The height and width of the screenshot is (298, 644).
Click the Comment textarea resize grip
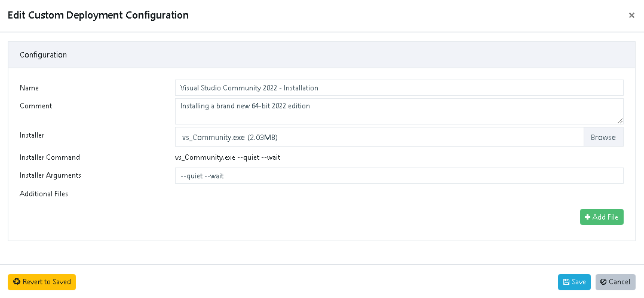tap(620, 121)
